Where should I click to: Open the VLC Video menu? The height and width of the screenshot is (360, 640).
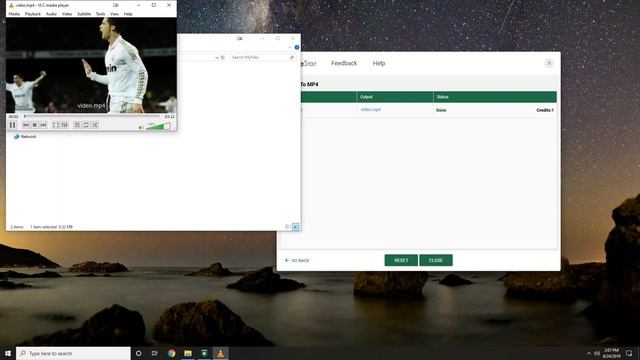[67, 14]
